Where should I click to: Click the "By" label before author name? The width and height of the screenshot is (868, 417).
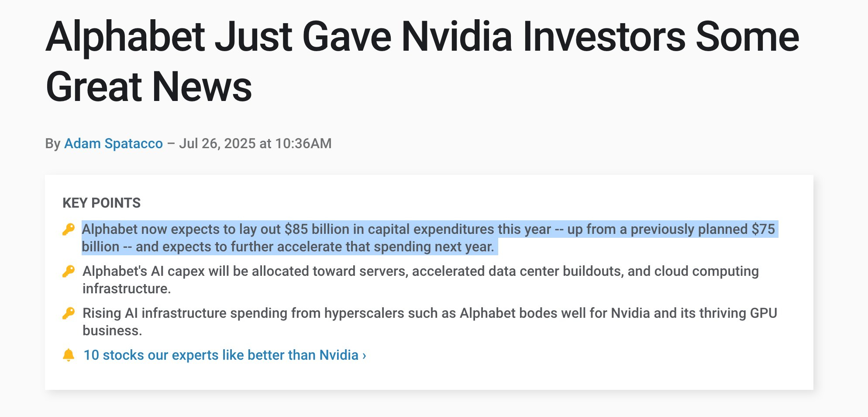tap(53, 143)
